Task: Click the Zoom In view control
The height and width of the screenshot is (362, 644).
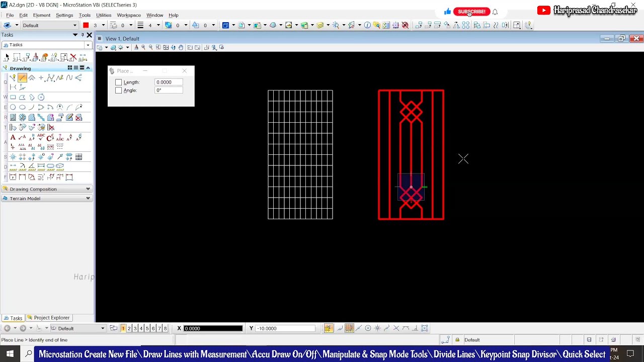Action: [x=143, y=47]
